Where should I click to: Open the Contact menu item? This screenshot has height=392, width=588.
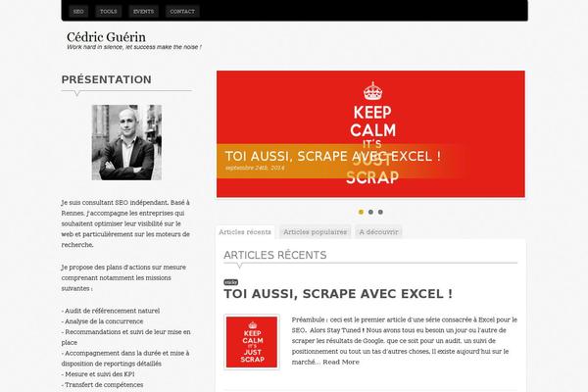tap(182, 11)
